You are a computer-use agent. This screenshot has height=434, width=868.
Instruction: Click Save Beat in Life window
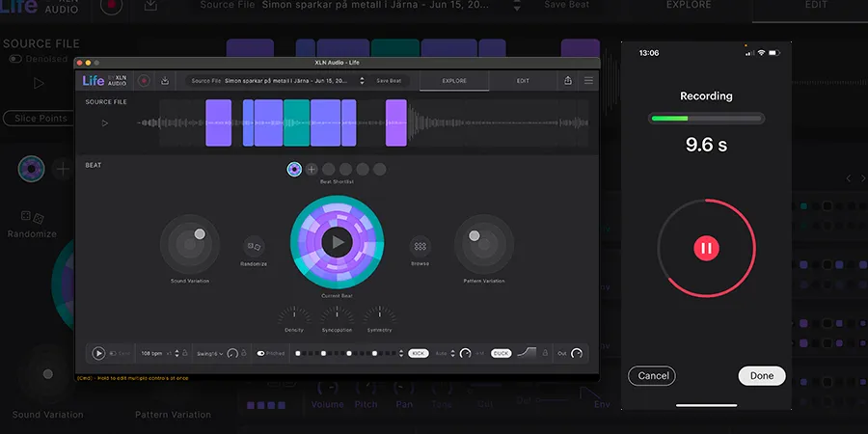point(389,81)
